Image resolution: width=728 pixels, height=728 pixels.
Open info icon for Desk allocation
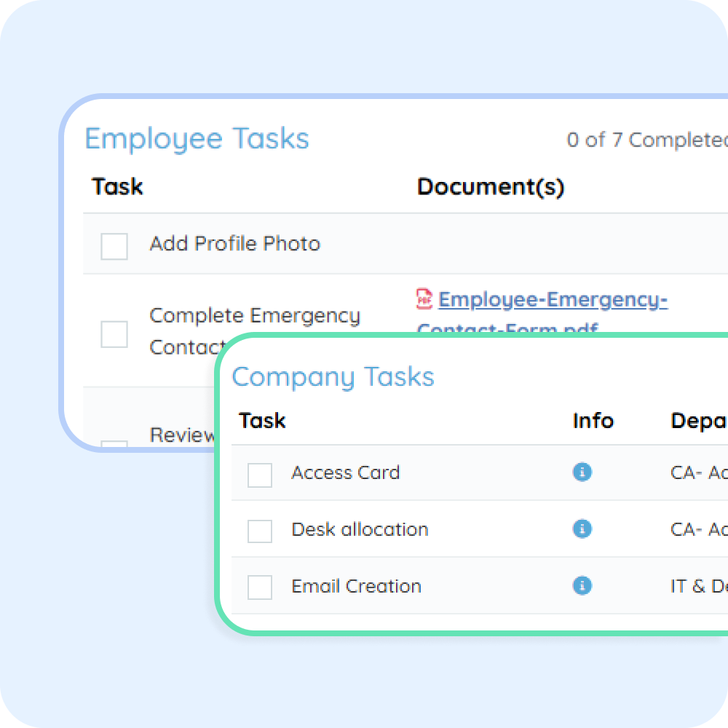coord(582,529)
